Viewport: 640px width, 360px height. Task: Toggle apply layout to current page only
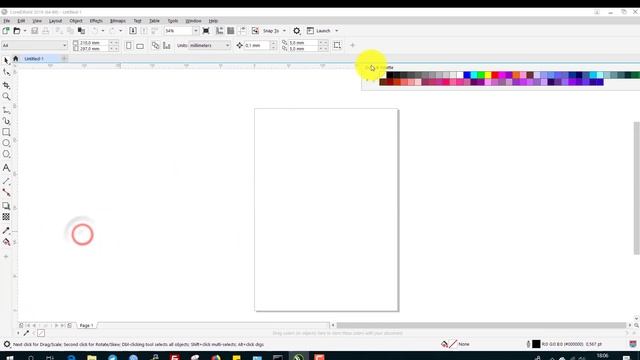pos(167,45)
